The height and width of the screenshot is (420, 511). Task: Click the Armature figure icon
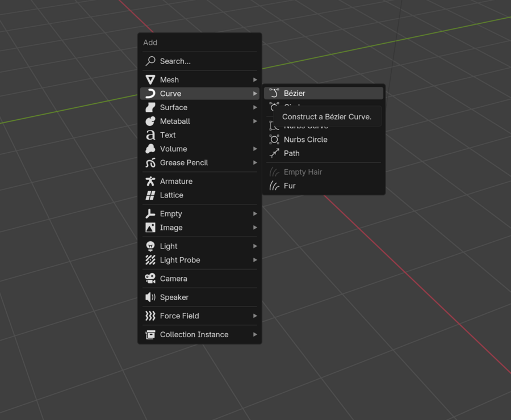coord(150,181)
